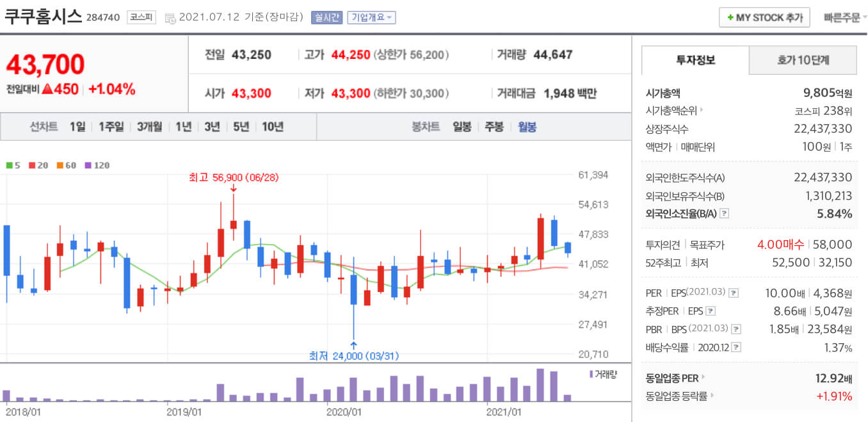The height and width of the screenshot is (422, 868).
Task: Click the 외국인소진율 value 5.84%
Action: pos(835,214)
